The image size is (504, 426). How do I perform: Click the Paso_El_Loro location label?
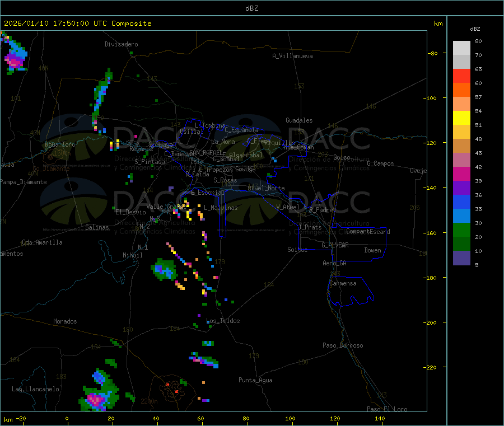388,409
